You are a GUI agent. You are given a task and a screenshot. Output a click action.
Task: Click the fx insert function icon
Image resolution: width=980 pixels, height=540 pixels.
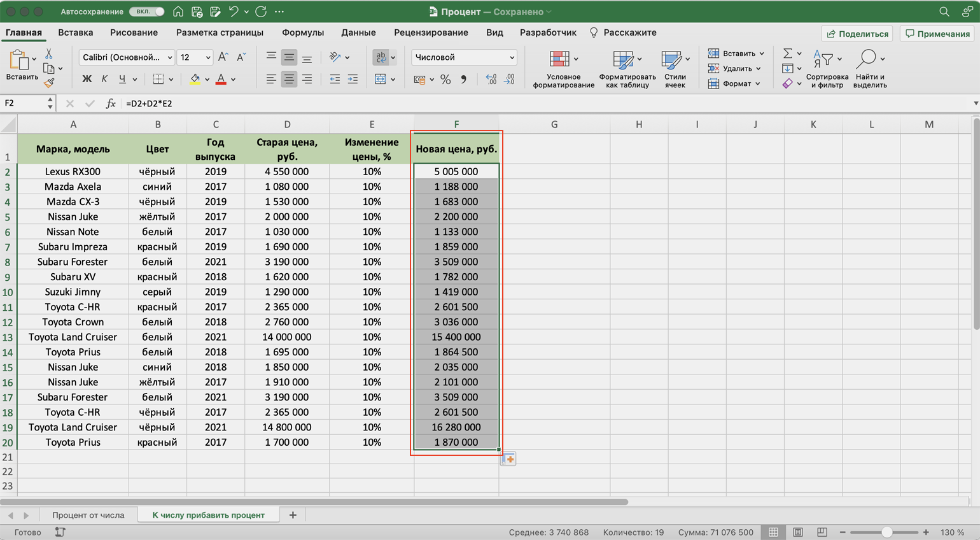(x=110, y=103)
